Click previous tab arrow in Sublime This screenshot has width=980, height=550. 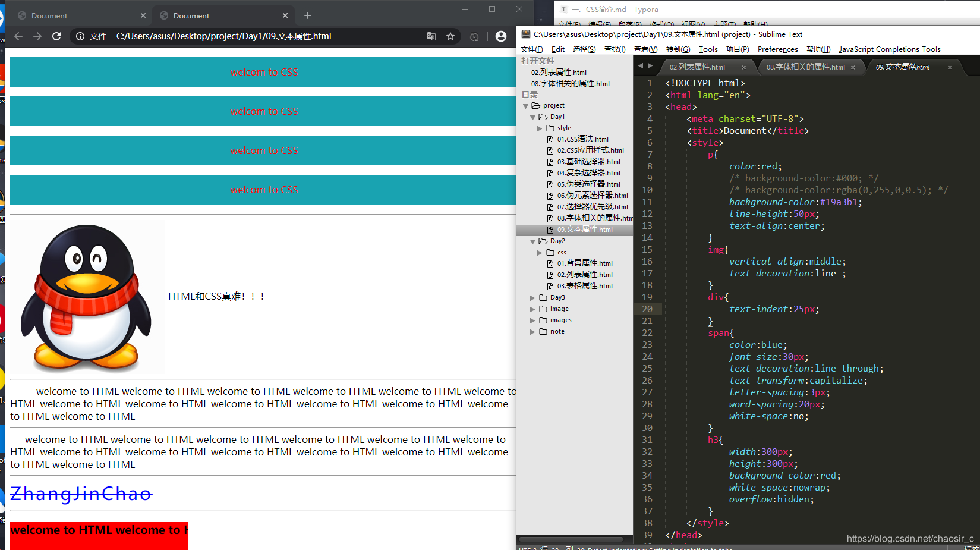641,66
